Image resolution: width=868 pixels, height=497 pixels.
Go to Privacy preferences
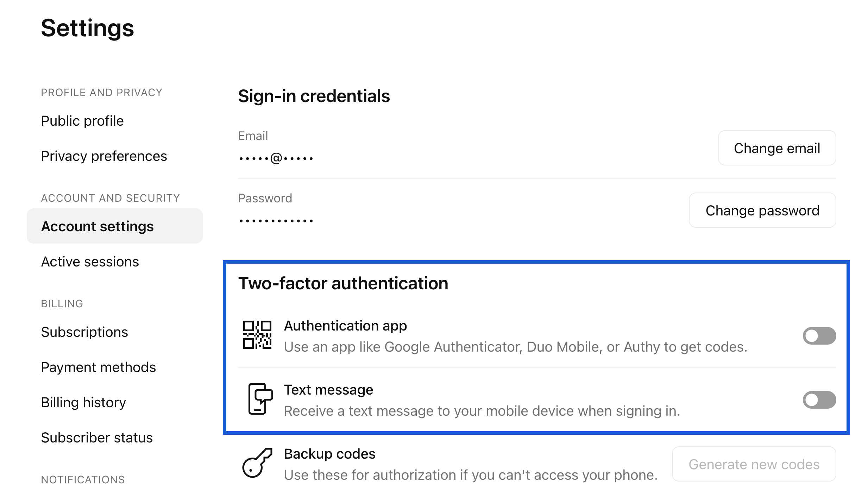pos(104,156)
